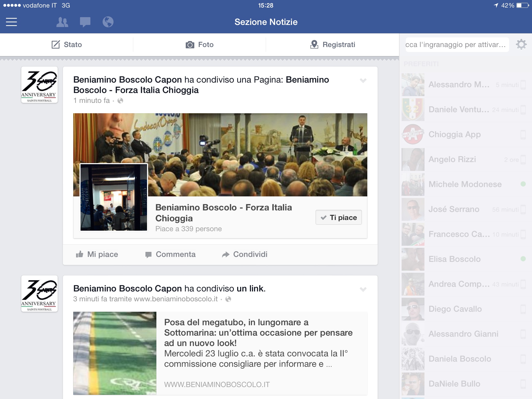Open chat with Andrea Comp...
532x399 pixels.
(465, 284)
